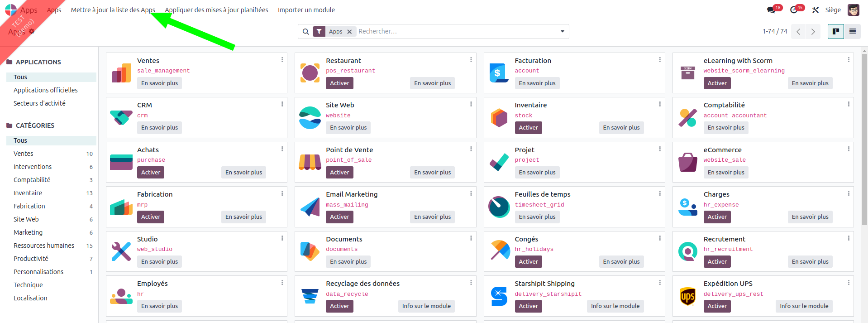The image size is (868, 323).
Task: Click the Odoo Apps home logo
Action: click(x=11, y=10)
